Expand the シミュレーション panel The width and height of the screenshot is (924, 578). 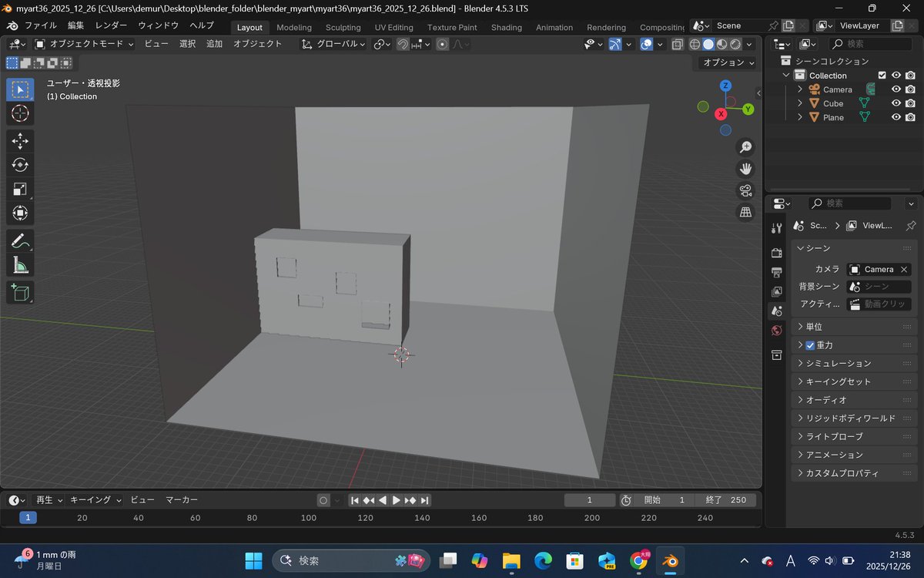tap(854, 363)
